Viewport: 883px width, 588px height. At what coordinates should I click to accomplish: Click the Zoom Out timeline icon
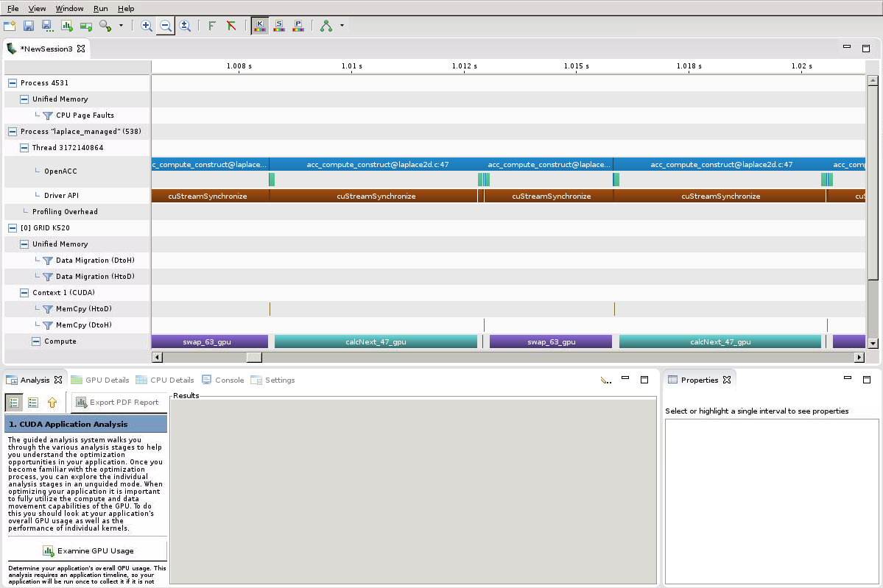[166, 26]
